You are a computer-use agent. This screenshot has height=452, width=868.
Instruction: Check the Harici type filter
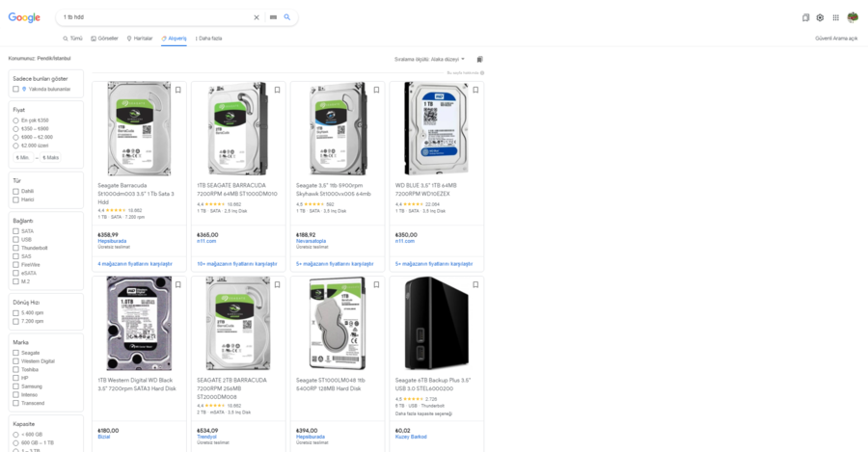coord(15,199)
